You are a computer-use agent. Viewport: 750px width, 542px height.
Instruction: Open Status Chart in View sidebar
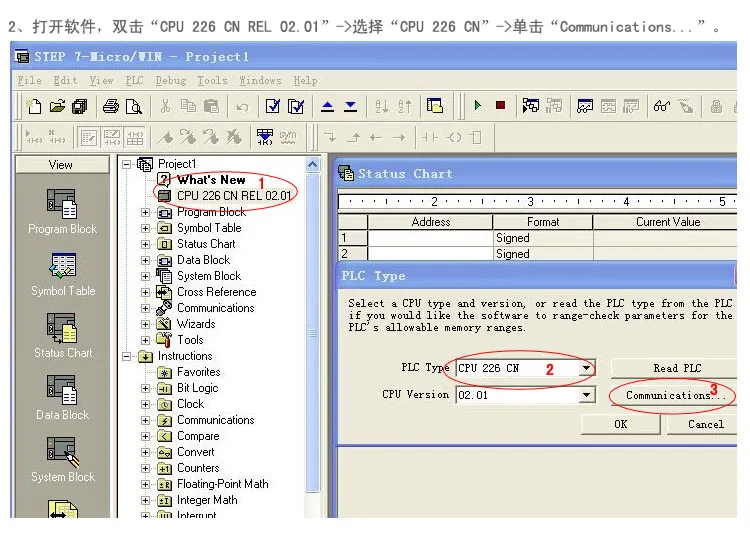point(63,336)
